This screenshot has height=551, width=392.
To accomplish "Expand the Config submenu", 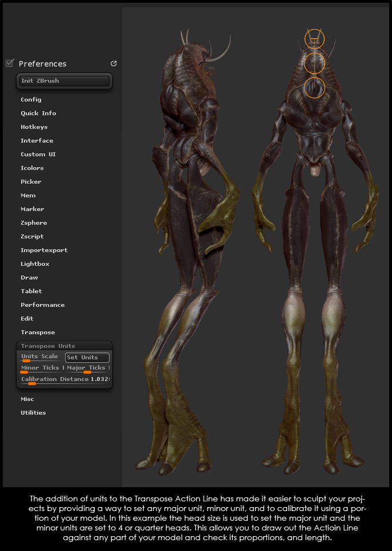I will (31, 99).
